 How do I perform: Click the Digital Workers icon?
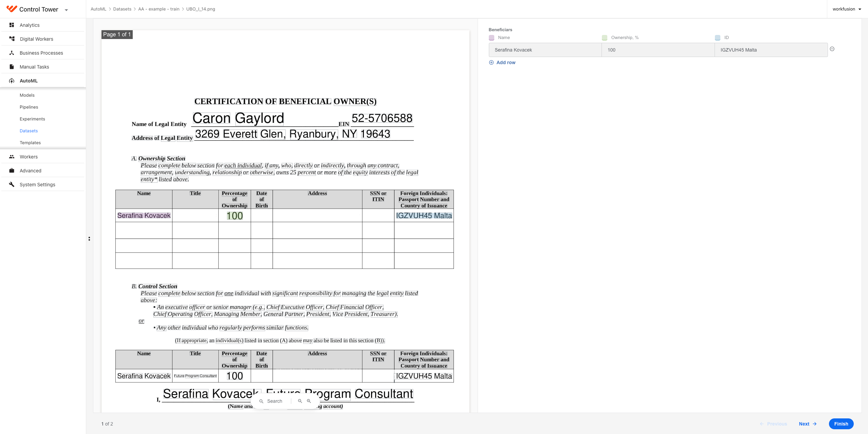12,39
